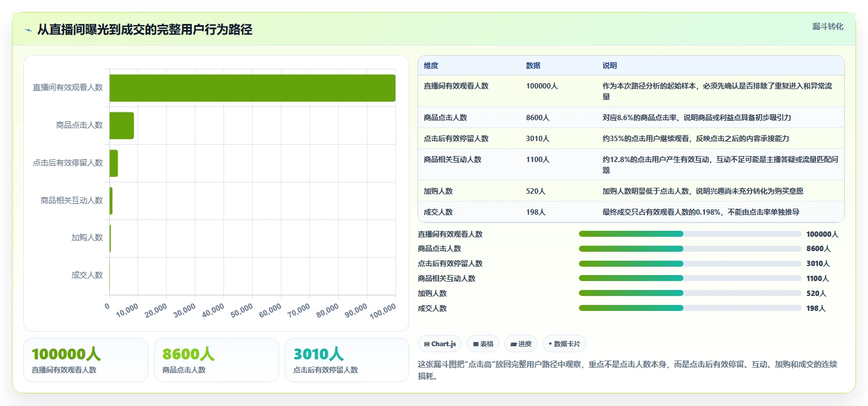The image size is (868, 406).
Task: Click the progress bar for 点击后有效停留人数
Action: click(690, 264)
